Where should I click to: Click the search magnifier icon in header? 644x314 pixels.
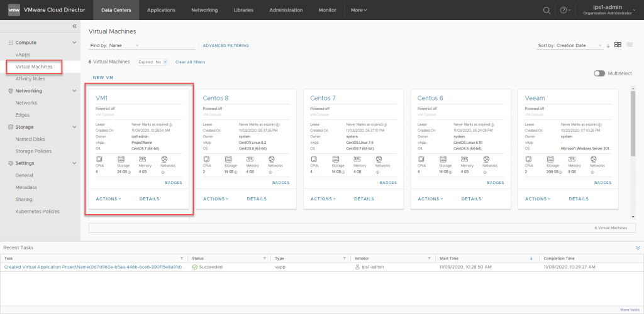(x=547, y=10)
